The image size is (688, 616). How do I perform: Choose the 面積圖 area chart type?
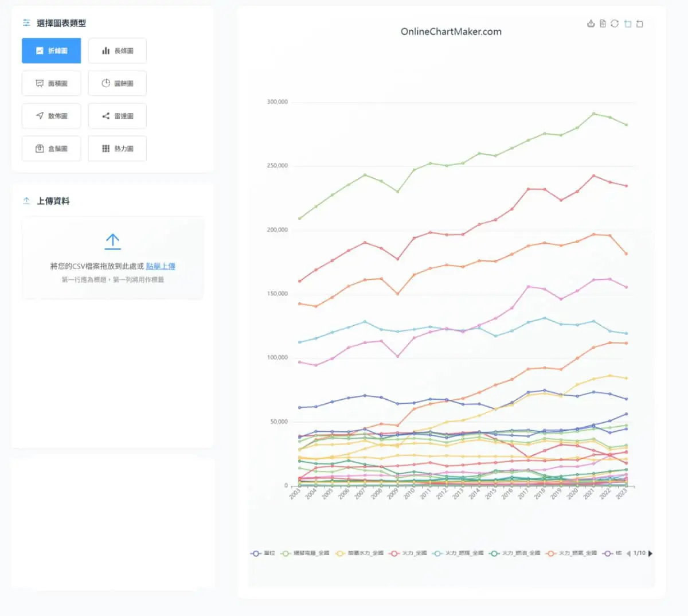click(x=52, y=83)
